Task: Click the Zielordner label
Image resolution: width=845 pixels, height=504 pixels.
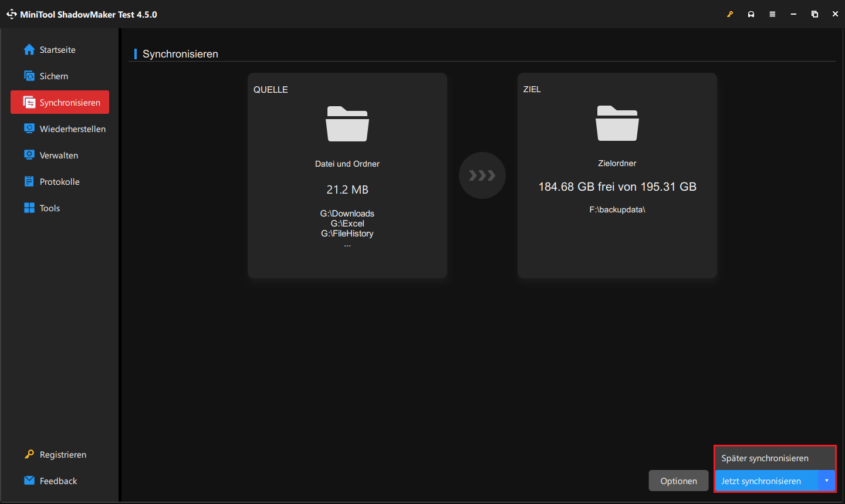Action: 617,163
